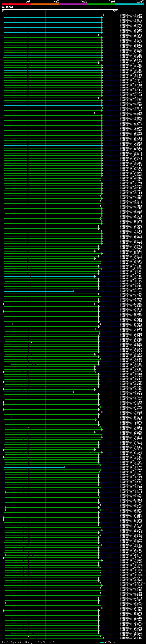Image resolution: width=146 pixels, height=644 pixels.
Task: Open hit UniRef100_C1FD63
Action: (131, 35)
